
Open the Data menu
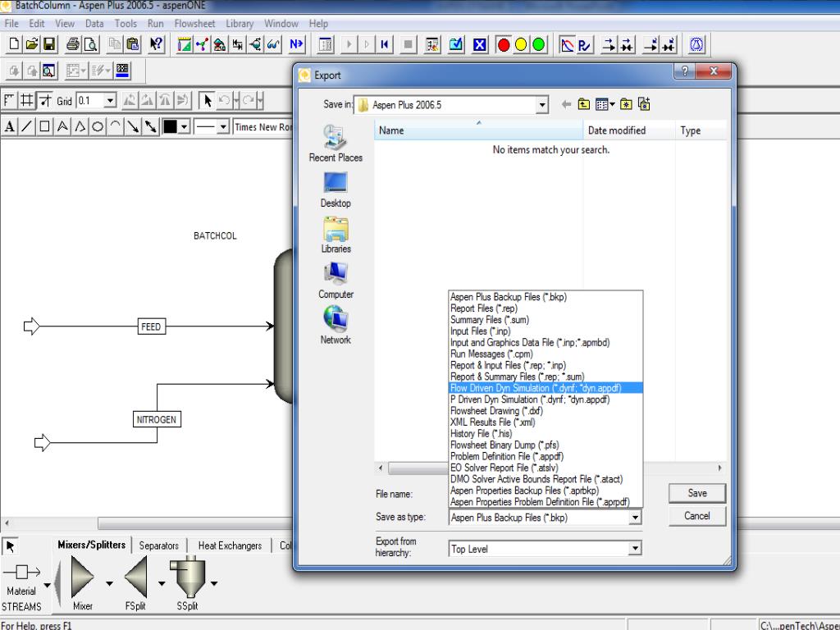[x=94, y=24]
